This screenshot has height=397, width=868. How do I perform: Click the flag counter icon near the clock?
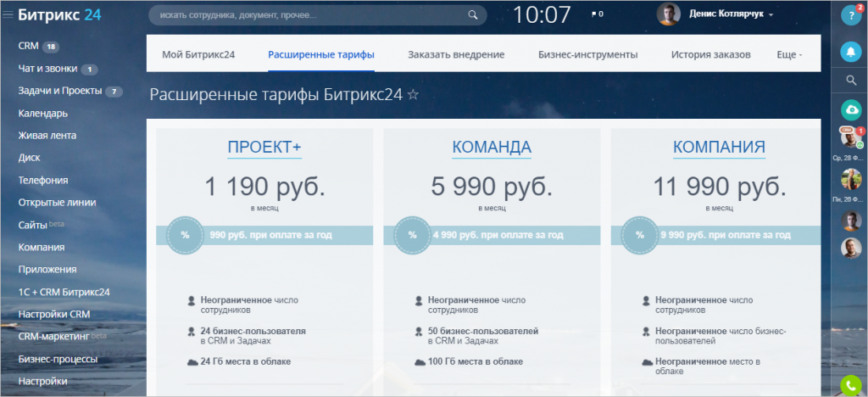coord(596,14)
